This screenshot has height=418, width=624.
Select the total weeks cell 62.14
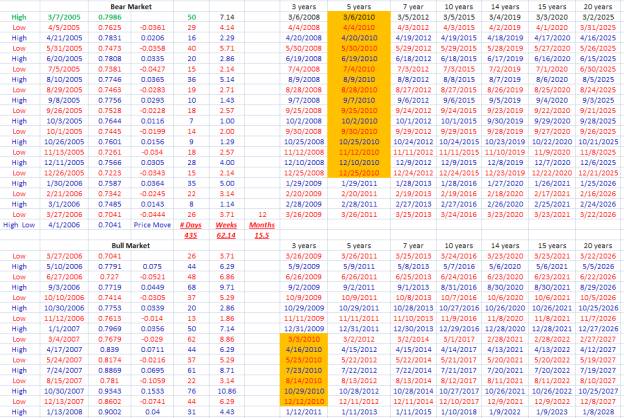226,235
